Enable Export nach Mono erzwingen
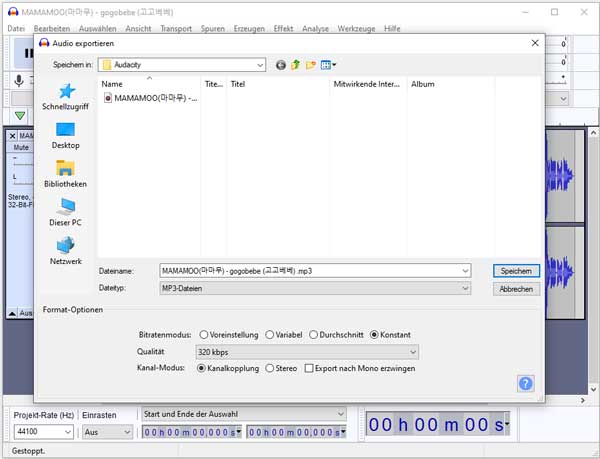 click(x=360, y=369)
